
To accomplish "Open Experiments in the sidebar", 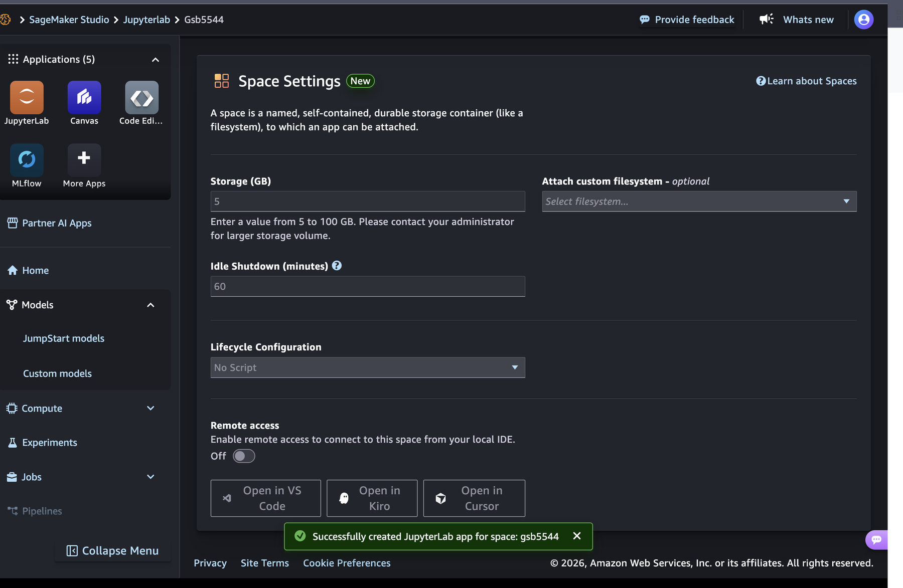I will pyautogui.click(x=43, y=442).
